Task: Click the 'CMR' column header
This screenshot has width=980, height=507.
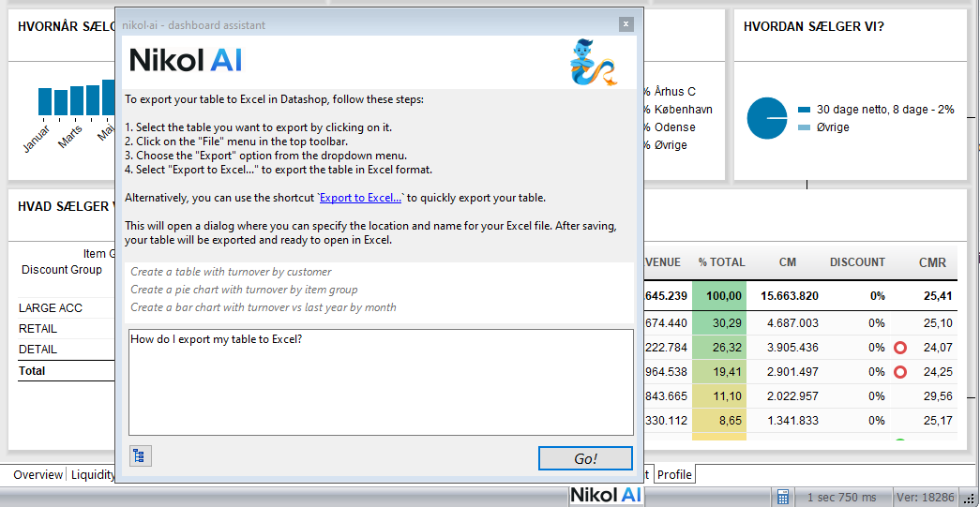Action: pos(932,262)
